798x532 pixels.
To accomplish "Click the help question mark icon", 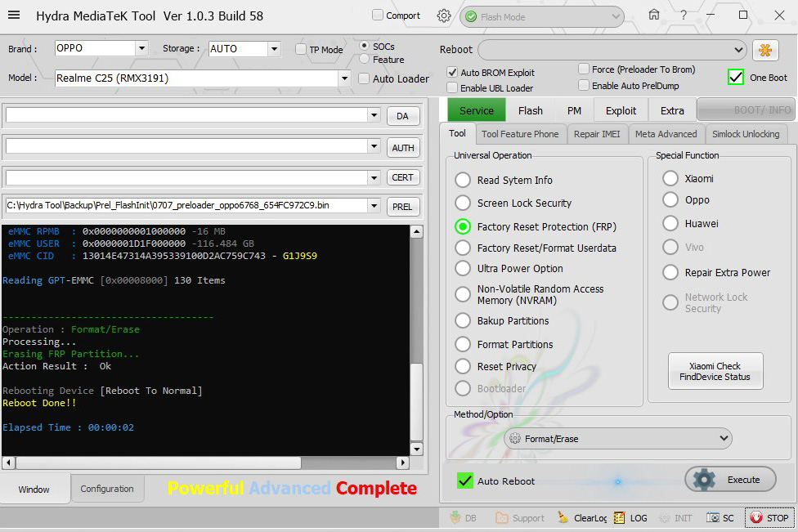I will (683, 16).
